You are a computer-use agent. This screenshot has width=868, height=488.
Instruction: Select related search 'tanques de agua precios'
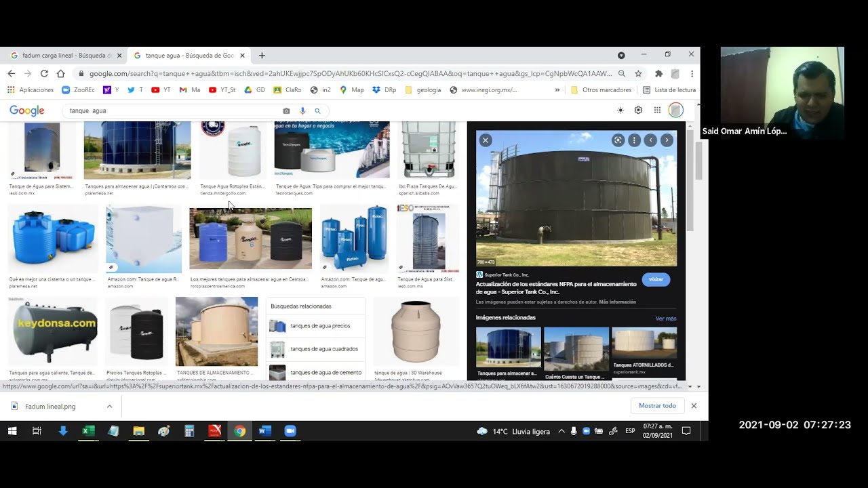[x=315, y=326]
